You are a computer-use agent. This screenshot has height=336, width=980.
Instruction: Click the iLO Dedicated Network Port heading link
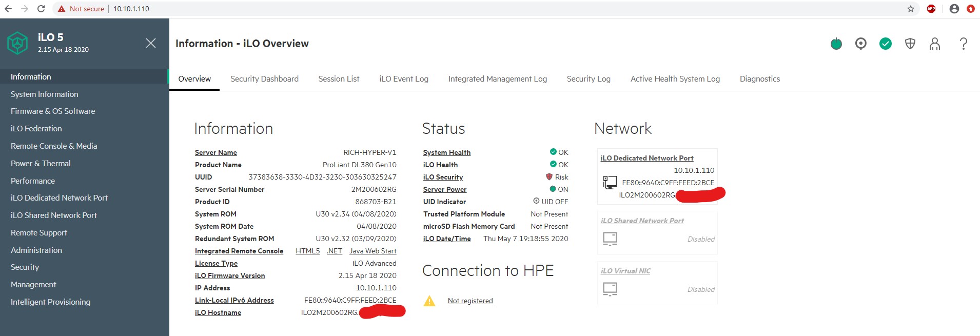coord(646,158)
